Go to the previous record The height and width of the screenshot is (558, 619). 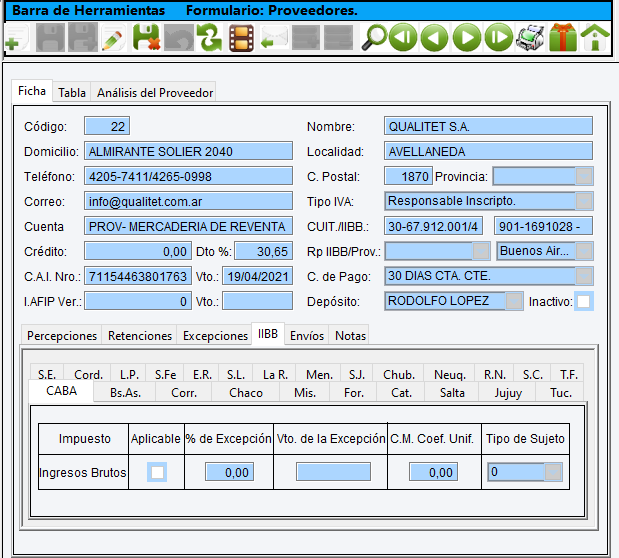(x=434, y=38)
